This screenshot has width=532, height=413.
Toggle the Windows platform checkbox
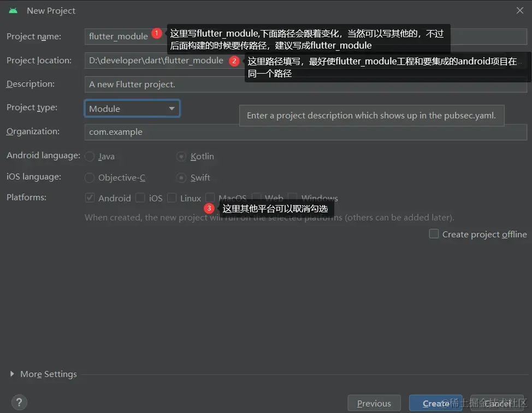(x=292, y=197)
